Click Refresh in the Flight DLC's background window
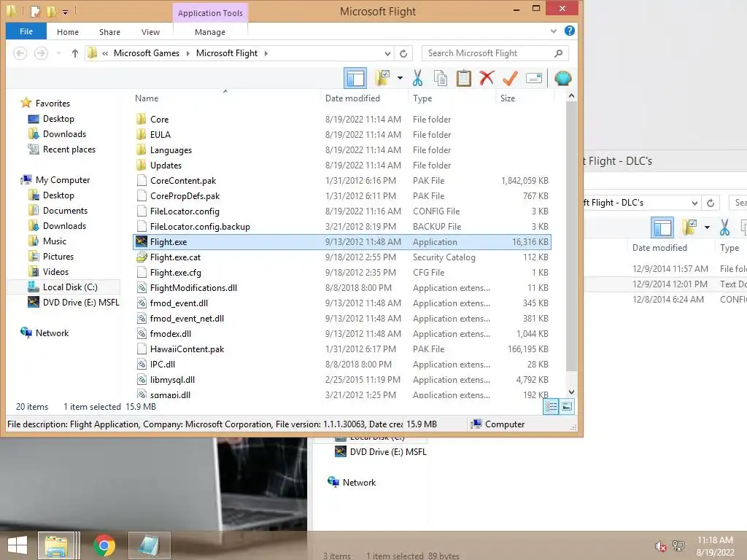This screenshot has height=560, width=747. 711,203
